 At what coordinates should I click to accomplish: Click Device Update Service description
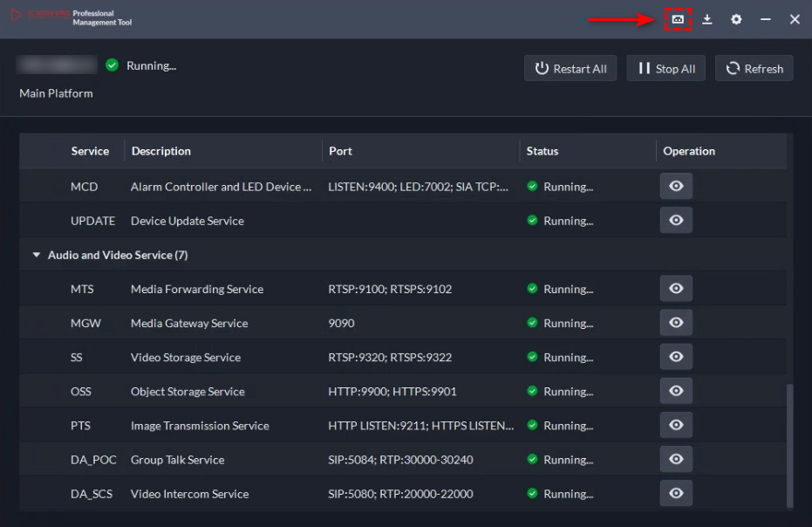click(x=187, y=221)
